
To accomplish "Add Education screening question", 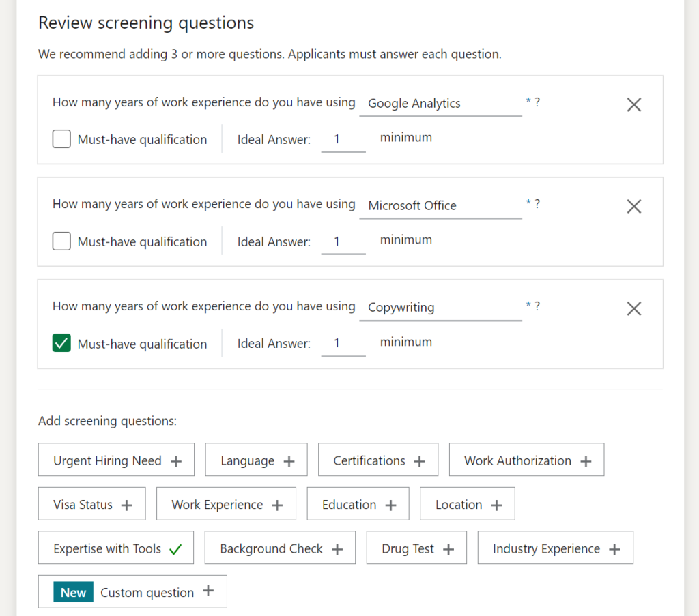I will pyautogui.click(x=358, y=503).
